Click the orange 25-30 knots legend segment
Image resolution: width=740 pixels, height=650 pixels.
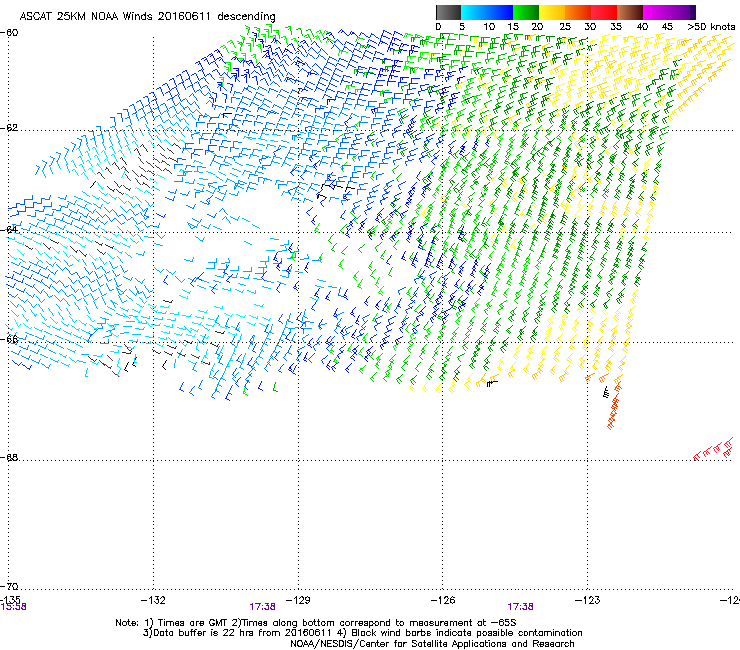tap(578, 12)
